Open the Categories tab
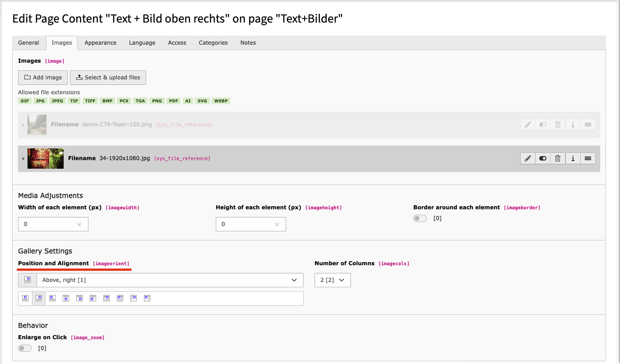The width and height of the screenshot is (620, 364). tap(213, 43)
